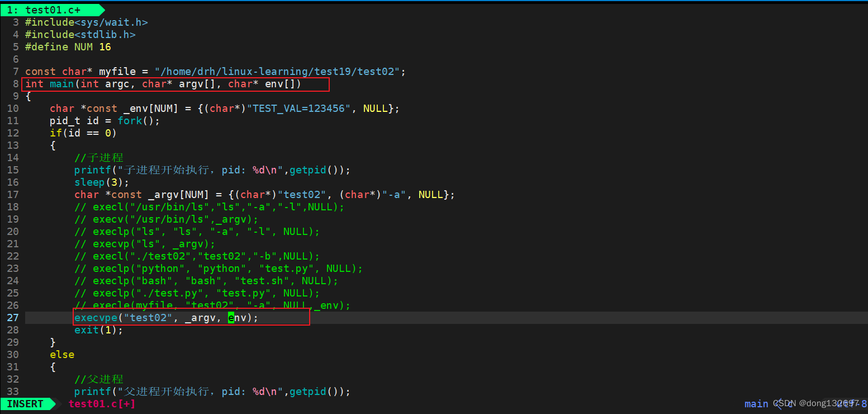
Task: Click the test01.c[+] filename in statusline
Action: tap(102, 404)
